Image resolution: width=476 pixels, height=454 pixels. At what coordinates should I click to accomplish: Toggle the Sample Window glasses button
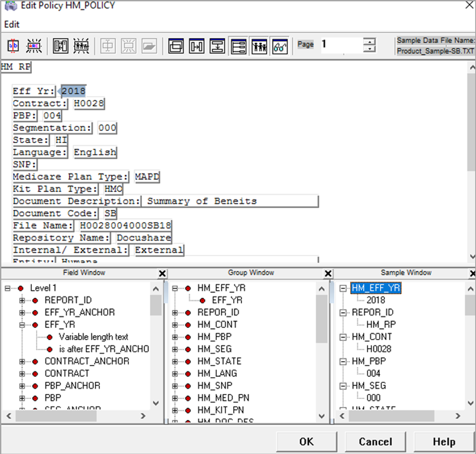(x=280, y=46)
